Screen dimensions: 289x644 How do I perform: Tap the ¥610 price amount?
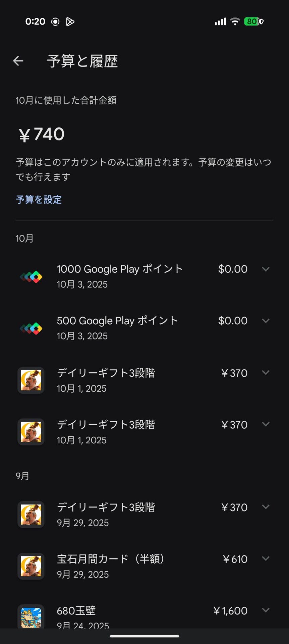pos(235,559)
